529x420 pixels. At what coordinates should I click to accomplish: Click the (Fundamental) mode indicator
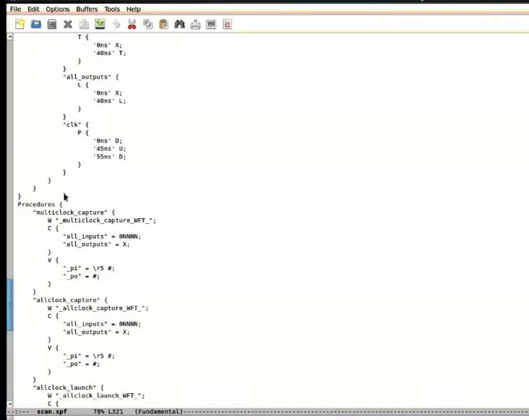[x=158, y=411]
